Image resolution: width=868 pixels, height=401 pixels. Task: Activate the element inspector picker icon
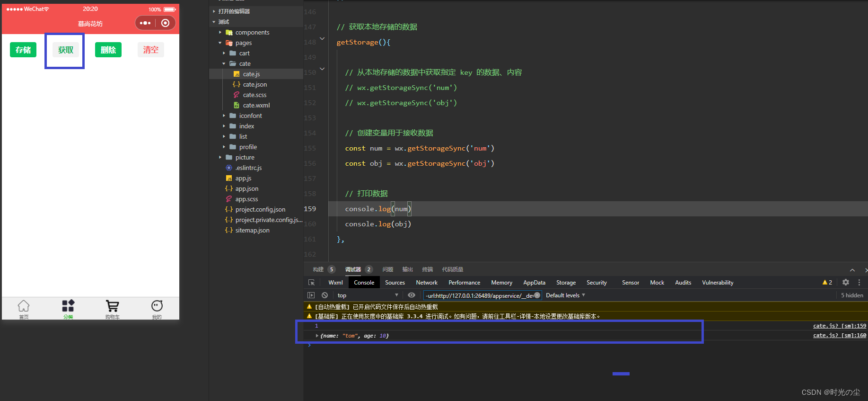pos(311,282)
